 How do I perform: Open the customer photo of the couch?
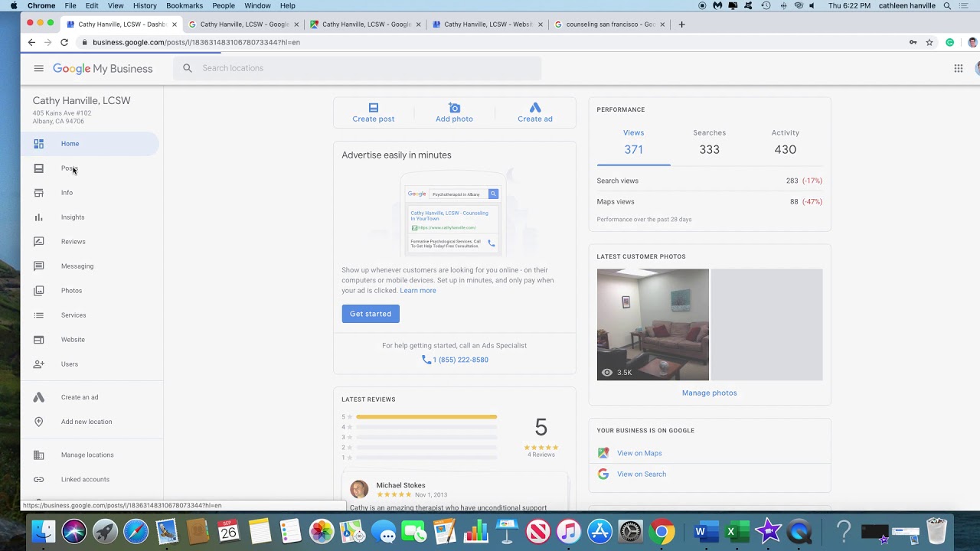(653, 324)
